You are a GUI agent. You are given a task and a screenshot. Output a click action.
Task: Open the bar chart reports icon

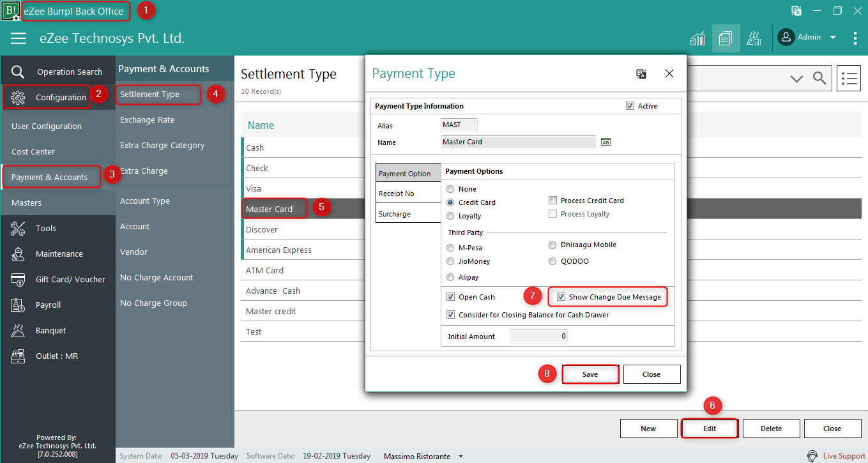coord(697,38)
